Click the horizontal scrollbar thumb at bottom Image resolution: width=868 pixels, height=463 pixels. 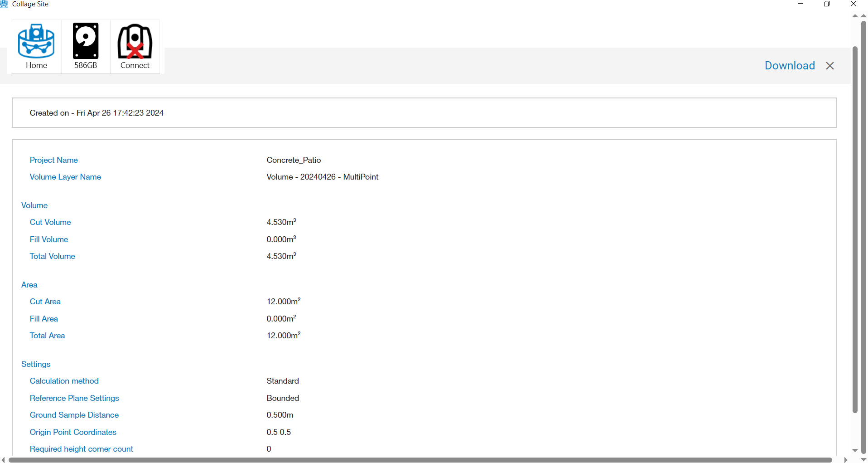417,460
